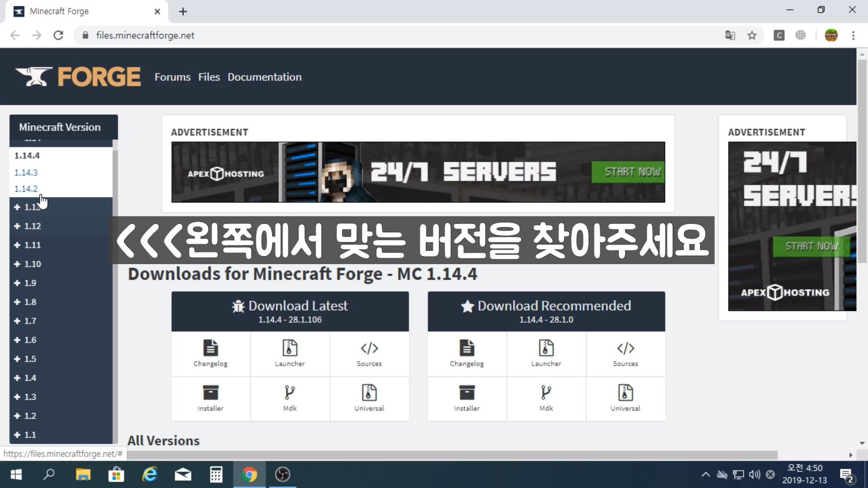The image size is (868, 488).
Task: Click the C extension icon in toolbar
Action: coord(779,35)
